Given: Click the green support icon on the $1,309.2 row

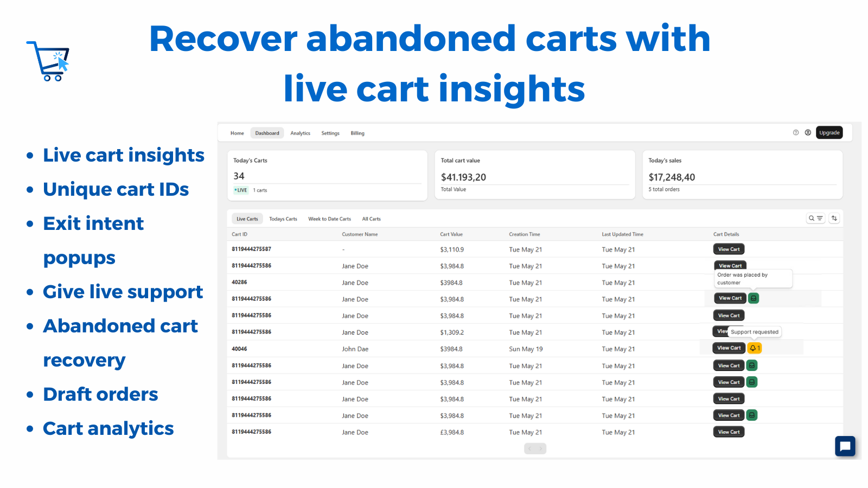Looking at the screenshot, I should [x=752, y=332].
